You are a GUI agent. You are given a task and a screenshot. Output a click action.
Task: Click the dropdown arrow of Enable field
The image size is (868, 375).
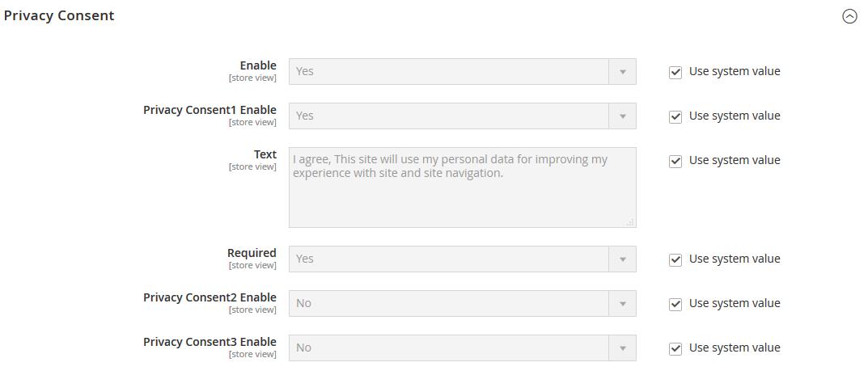623,71
